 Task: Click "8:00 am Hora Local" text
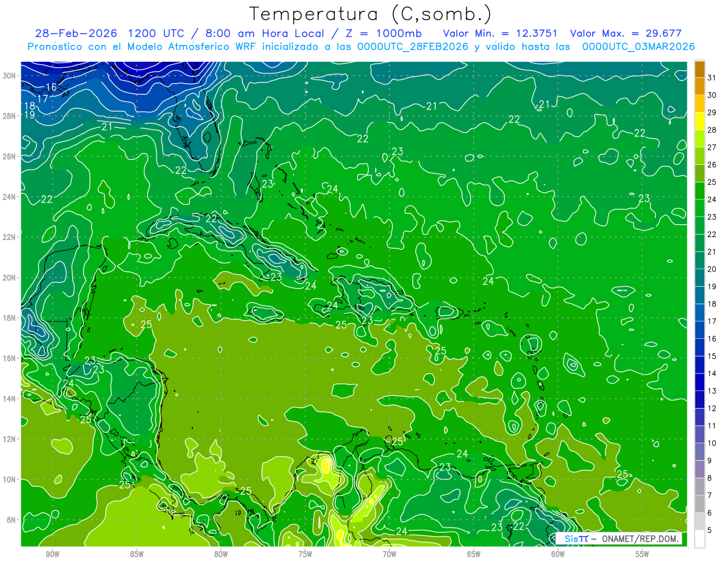pos(265,33)
